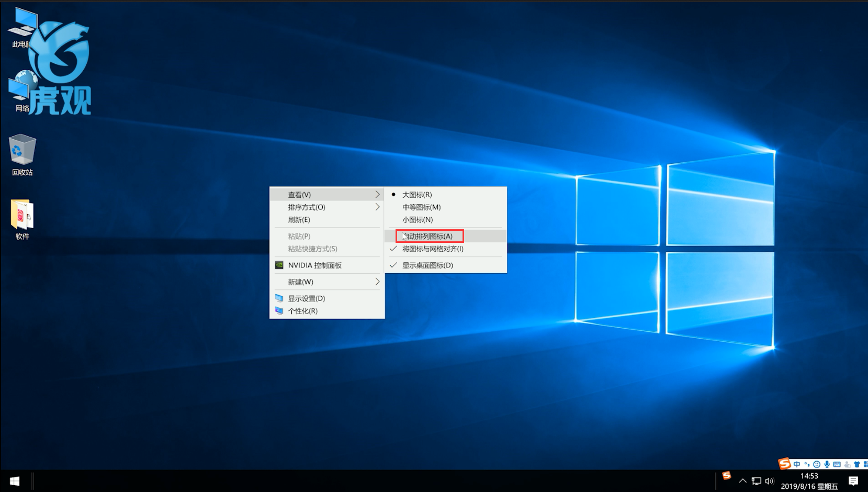Select the 软件 folder on desktop
Image resolution: width=868 pixels, height=492 pixels.
click(22, 219)
